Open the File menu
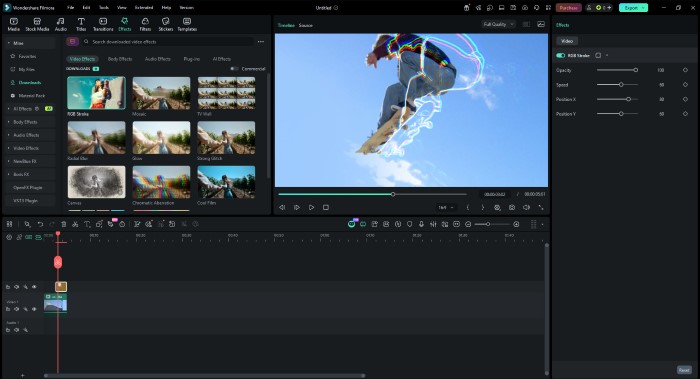This screenshot has height=379, width=700. [71, 8]
